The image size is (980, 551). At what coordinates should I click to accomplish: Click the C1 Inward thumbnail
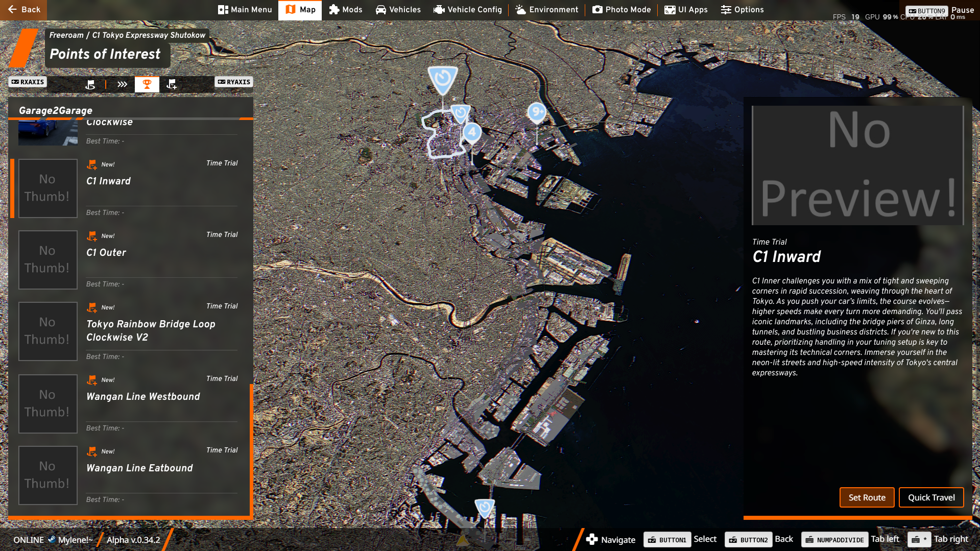point(48,188)
